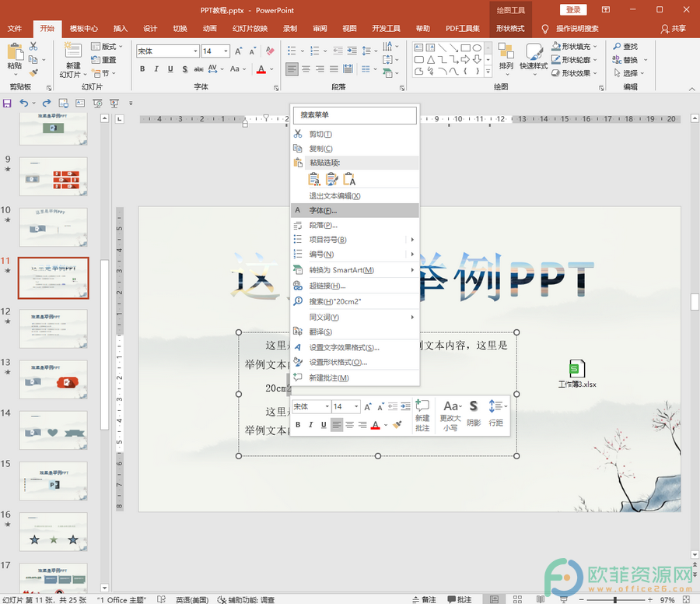Screen dimensions: 700x604
Task: Toggle Bold in the ribbon font group
Action: pyautogui.click(x=142, y=69)
